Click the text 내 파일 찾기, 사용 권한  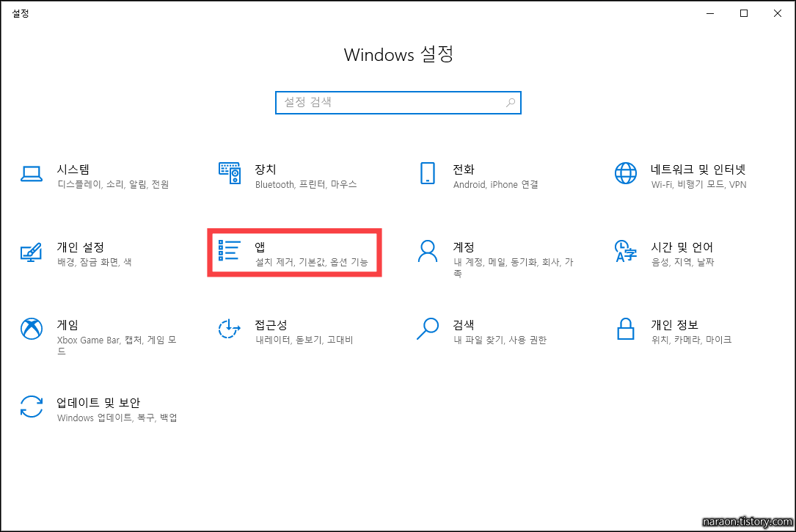[x=500, y=340]
